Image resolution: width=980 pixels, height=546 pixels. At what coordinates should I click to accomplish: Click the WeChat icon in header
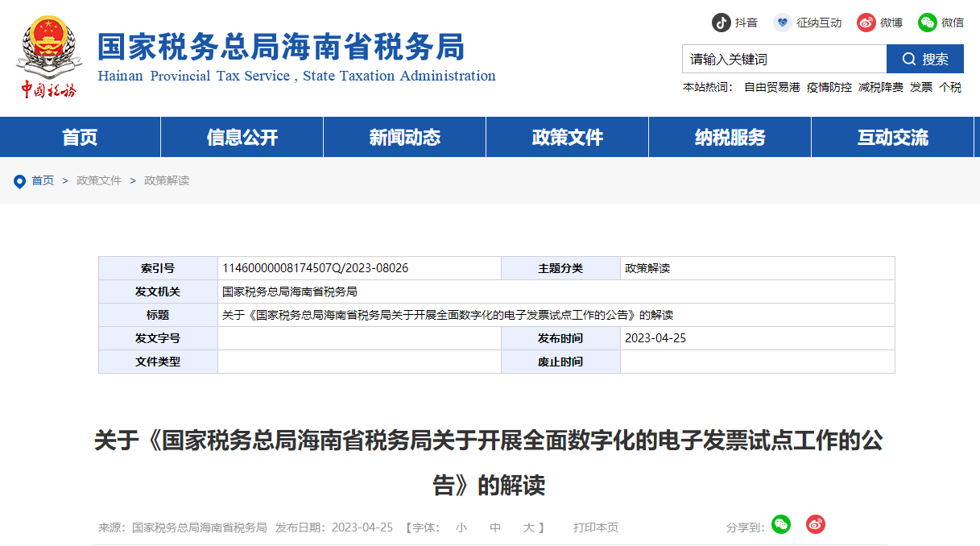pos(928,23)
